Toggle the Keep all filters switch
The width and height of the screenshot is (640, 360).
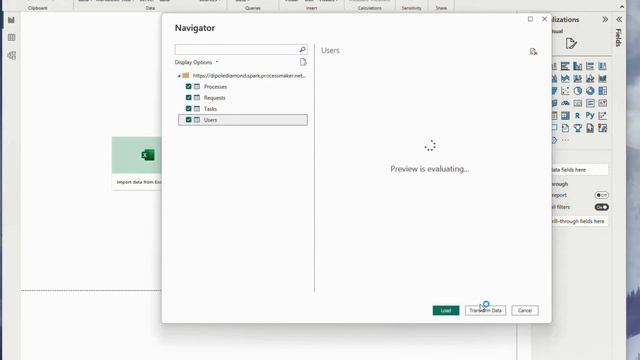601,207
